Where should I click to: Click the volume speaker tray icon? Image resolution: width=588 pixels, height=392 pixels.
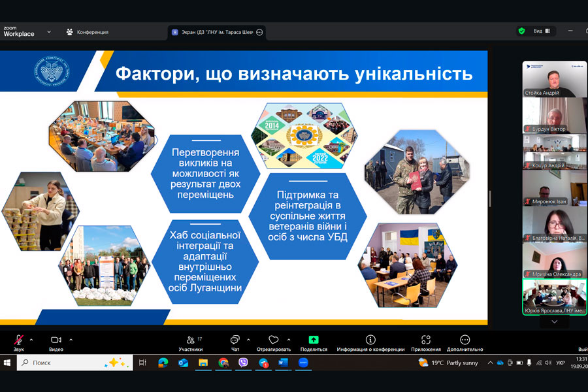(548, 363)
